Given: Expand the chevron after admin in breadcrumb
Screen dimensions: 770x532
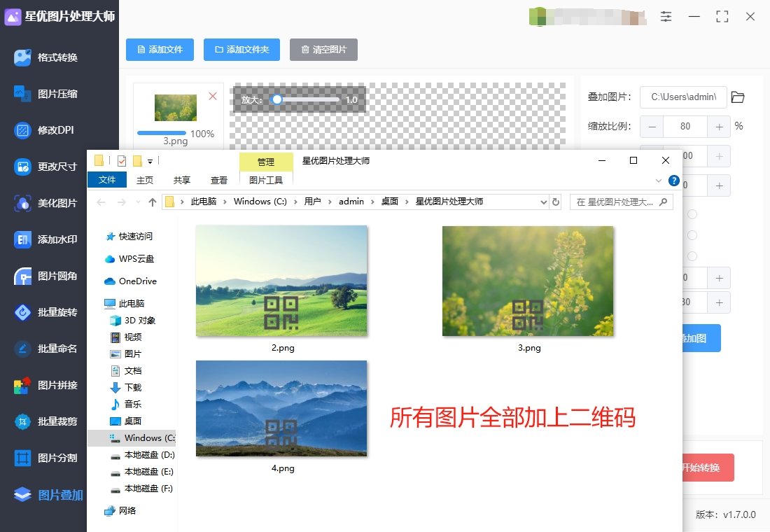Looking at the screenshot, I should tap(372, 202).
